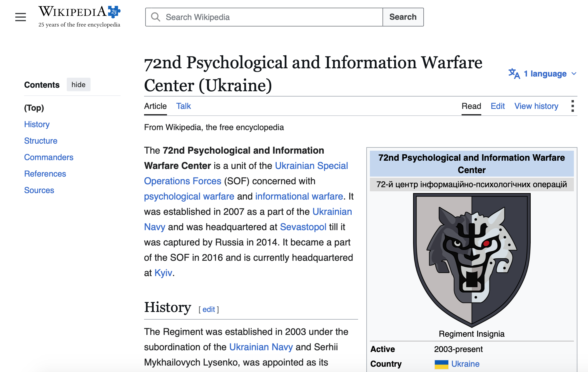This screenshot has height=372, width=588.
Task: Click the '2003-present' active value
Action: click(x=458, y=349)
